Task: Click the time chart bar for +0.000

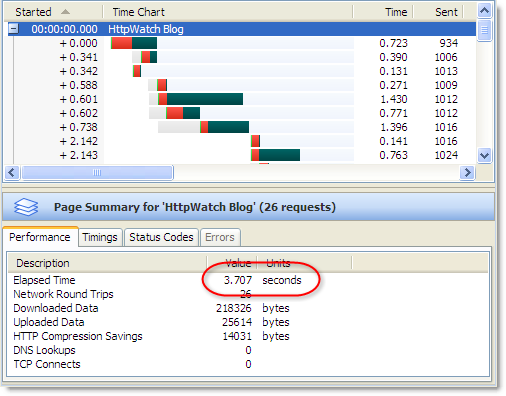Action: point(134,43)
